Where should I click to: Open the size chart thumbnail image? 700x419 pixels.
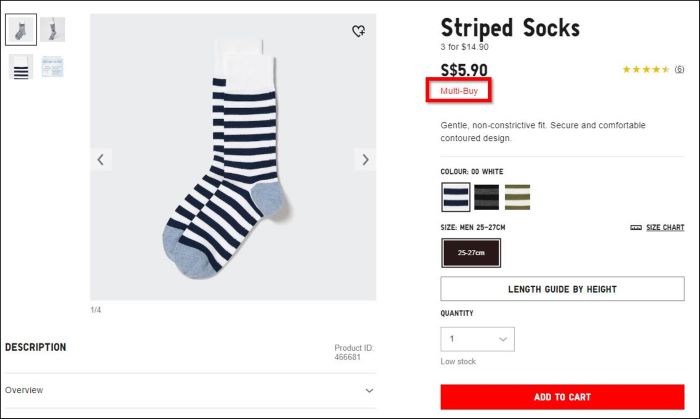click(x=52, y=67)
